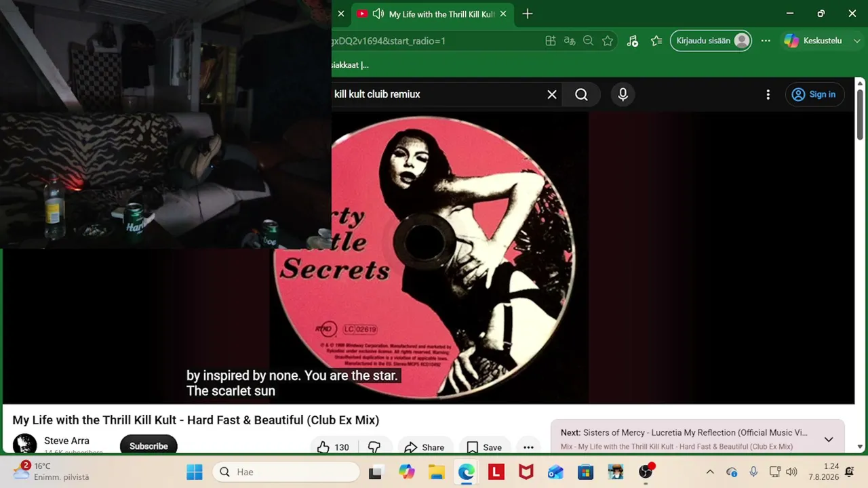Click the translate page icon
The width and height of the screenshot is (868, 488).
[x=570, y=41]
